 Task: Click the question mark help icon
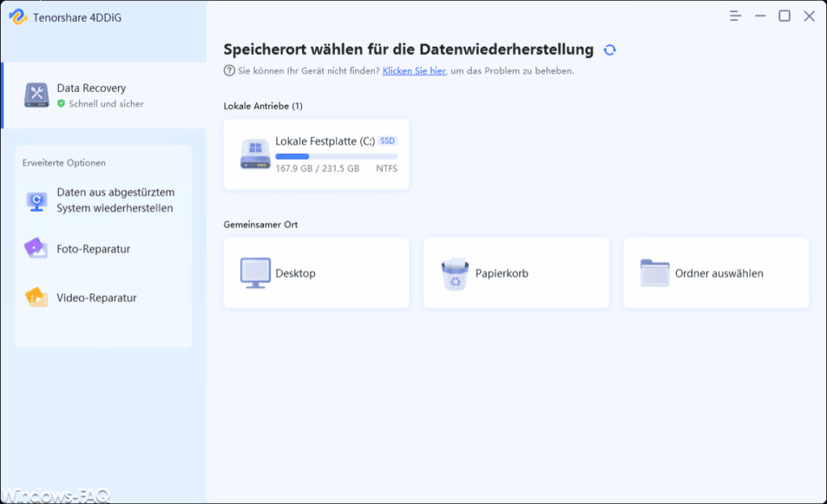[x=229, y=70]
